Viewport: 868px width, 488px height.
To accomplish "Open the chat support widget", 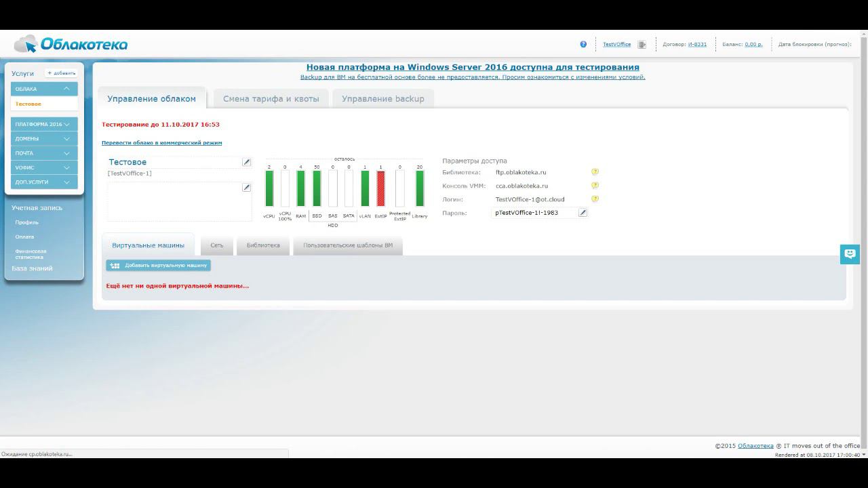I will coord(850,254).
